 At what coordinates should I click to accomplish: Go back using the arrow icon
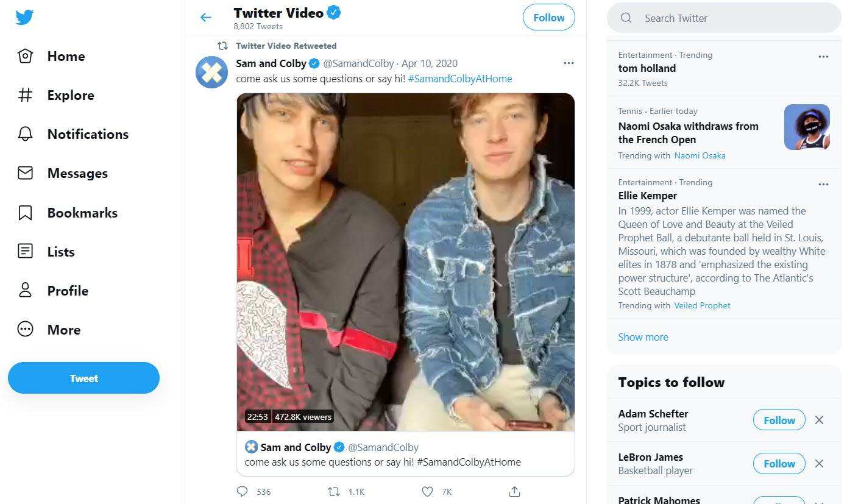tap(206, 18)
